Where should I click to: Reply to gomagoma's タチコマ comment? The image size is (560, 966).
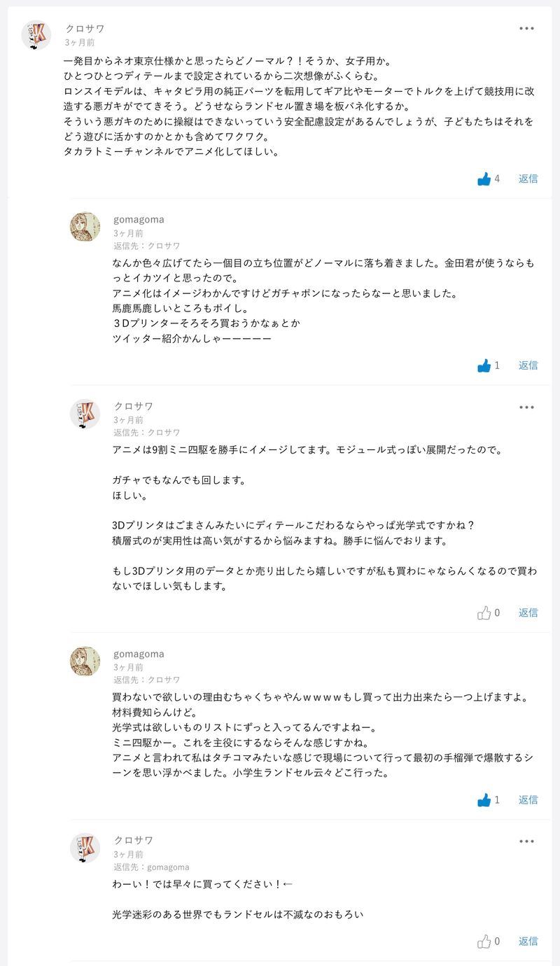point(528,800)
